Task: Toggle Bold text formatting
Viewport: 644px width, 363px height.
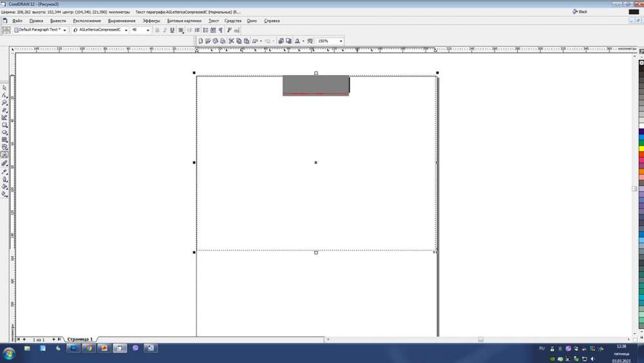Action: (157, 30)
